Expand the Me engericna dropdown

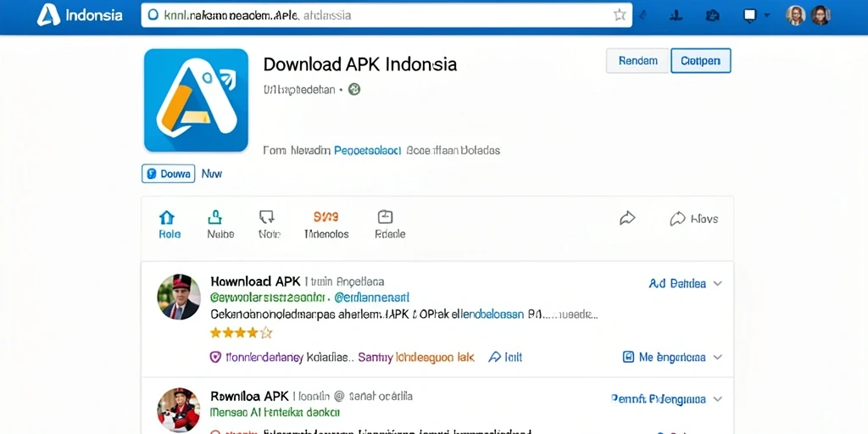click(x=672, y=357)
